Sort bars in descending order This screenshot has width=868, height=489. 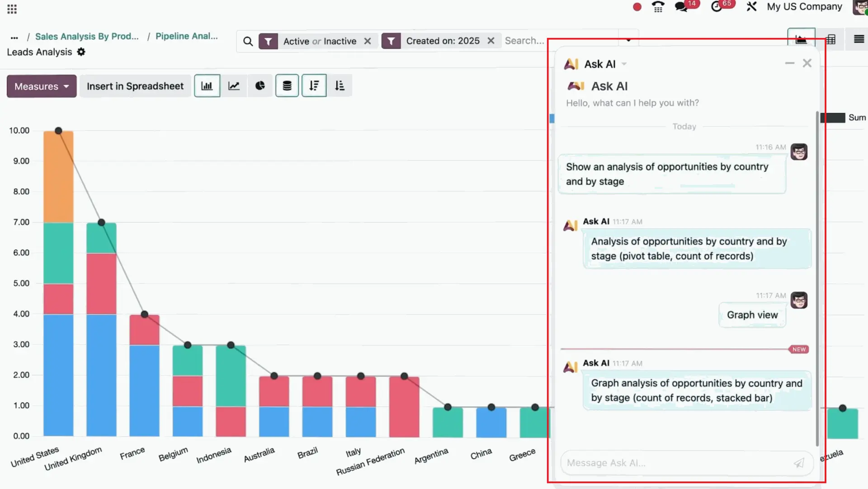[x=314, y=85]
